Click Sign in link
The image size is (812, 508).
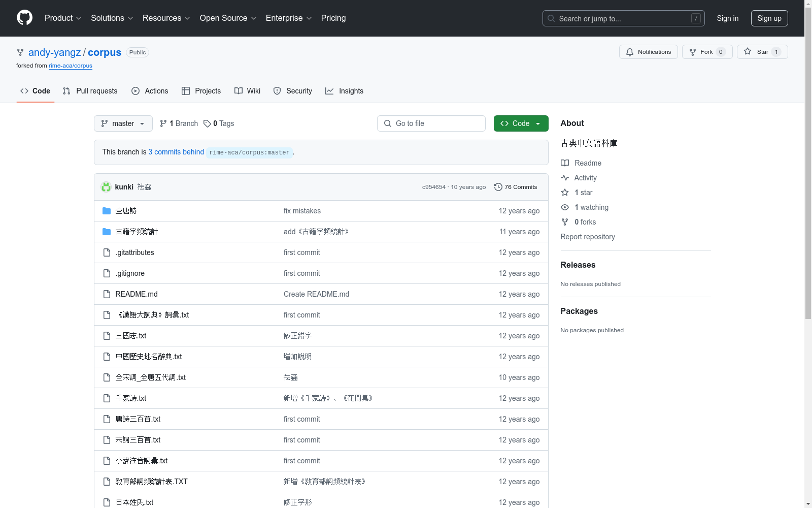pyautogui.click(x=727, y=18)
